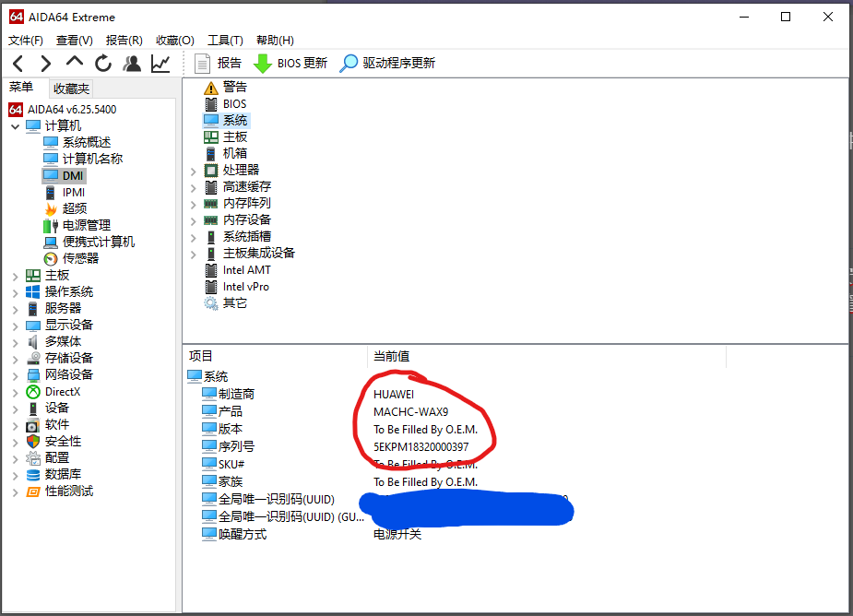
Task: Switch to the 收藏夹 tab
Action: pyautogui.click(x=71, y=89)
